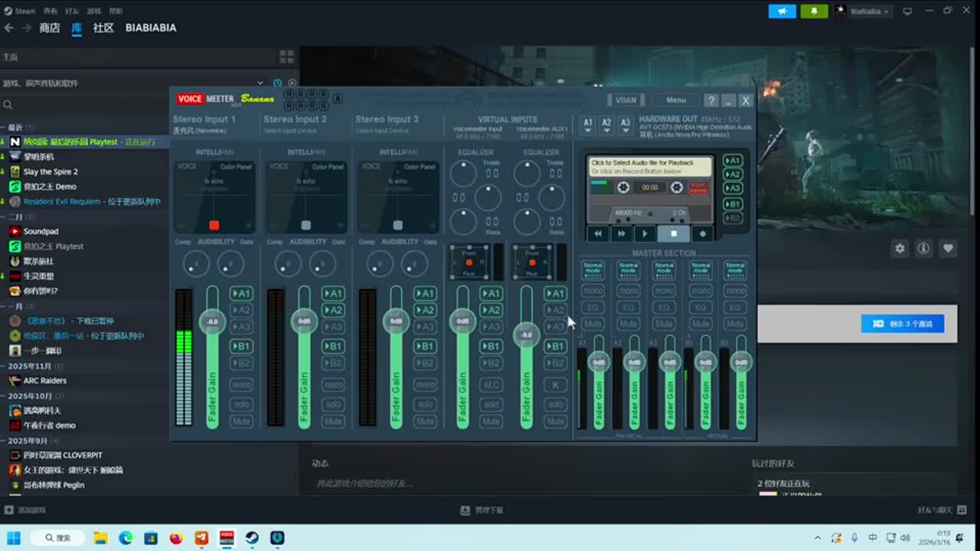
Task: Click the Voicemeeter AUX fader gain knob
Action: [526, 334]
